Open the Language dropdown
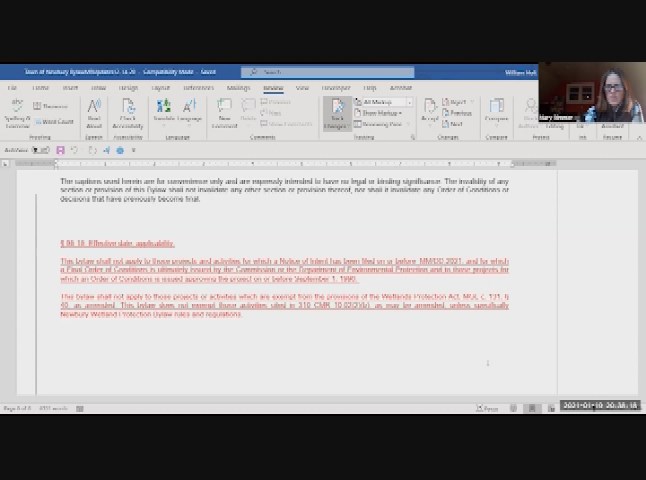This screenshot has height=480, width=646. tap(190, 112)
